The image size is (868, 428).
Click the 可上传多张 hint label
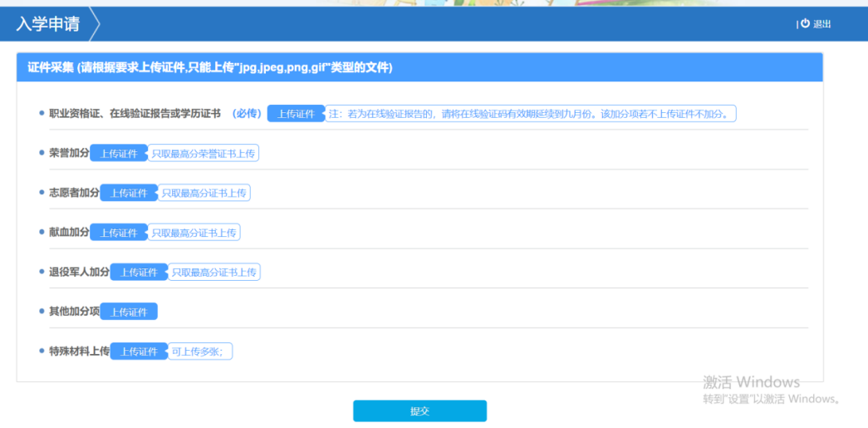(x=199, y=352)
